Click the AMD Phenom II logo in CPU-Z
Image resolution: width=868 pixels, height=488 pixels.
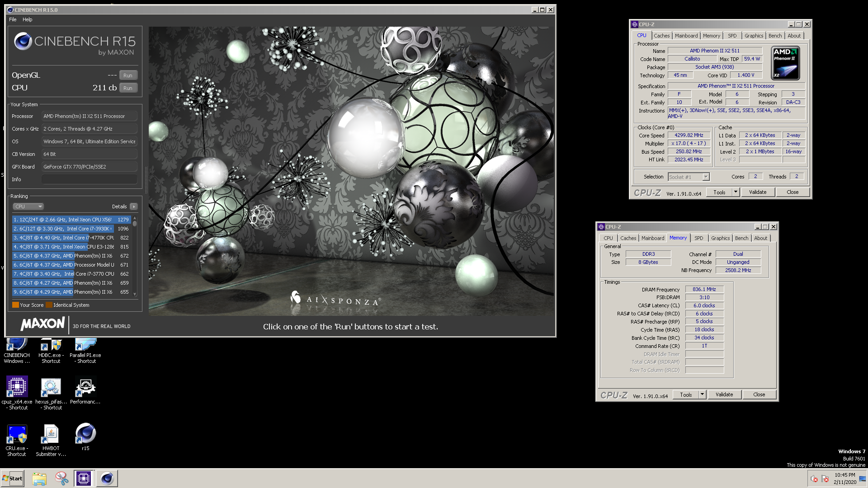(x=785, y=63)
